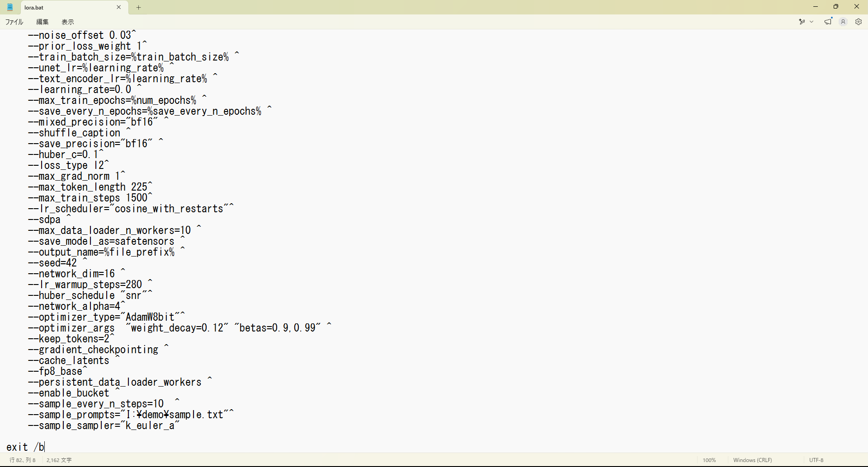
Task: Restore down the Notepad window
Action: click(836, 7)
